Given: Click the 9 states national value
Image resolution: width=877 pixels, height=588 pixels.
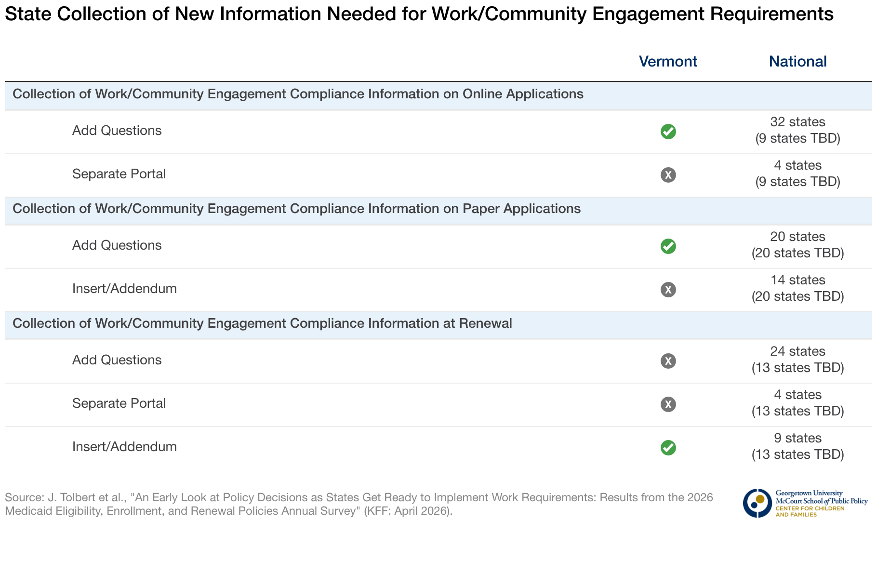Looking at the screenshot, I should [797, 438].
